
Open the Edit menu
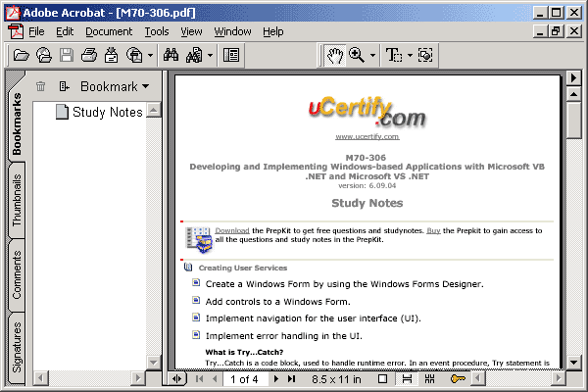[x=65, y=32]
